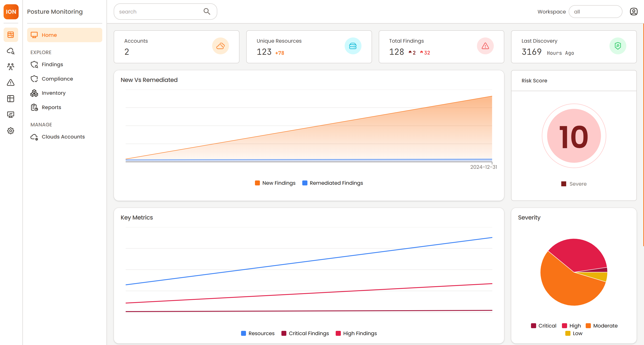Image resolution: width=644 pixels, height=345 pixels.
Task: Click the magnifier icon in search box
Action: [207, 11]
